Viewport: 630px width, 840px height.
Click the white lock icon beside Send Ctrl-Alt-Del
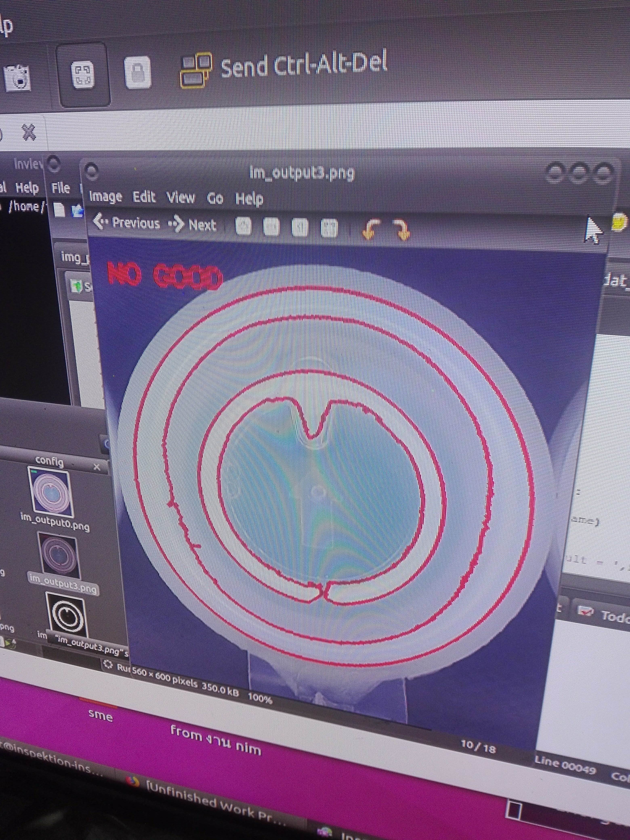point(138,72)
